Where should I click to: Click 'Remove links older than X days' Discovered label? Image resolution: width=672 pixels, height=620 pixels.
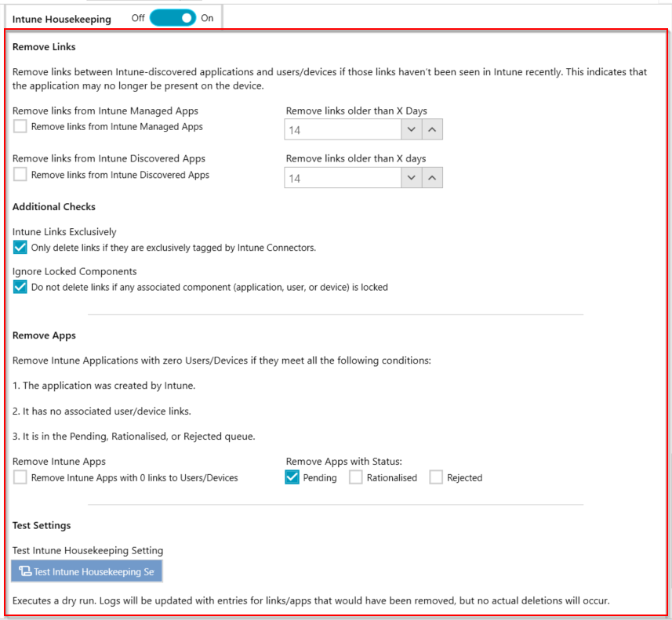[x=356, y=158]
